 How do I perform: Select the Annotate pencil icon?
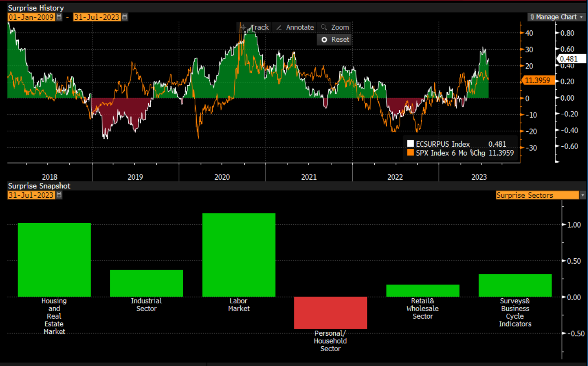pos(279,27)
